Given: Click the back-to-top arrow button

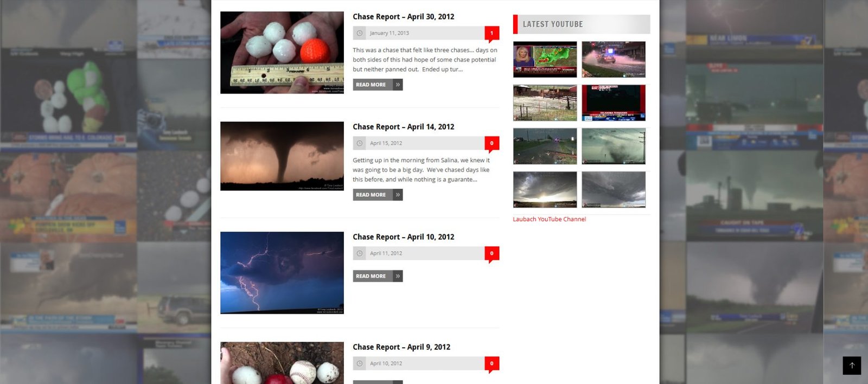Looking at the screenshot, I should tap(852, 366).
